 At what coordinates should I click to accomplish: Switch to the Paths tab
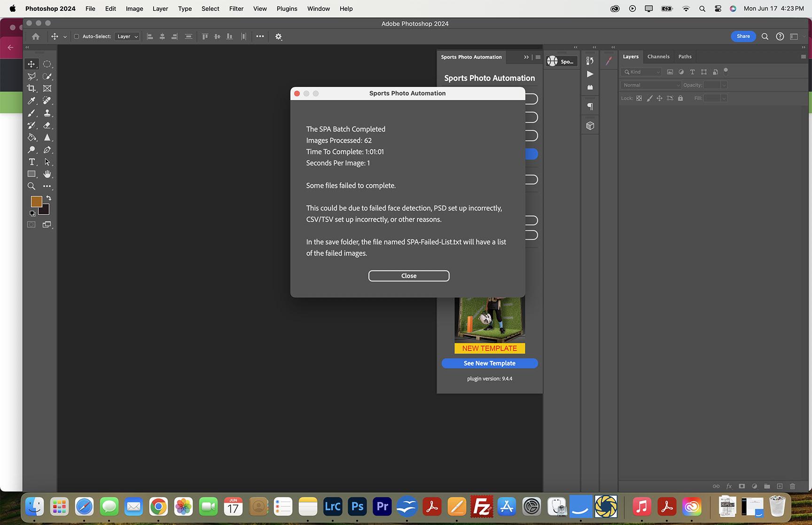685,56
